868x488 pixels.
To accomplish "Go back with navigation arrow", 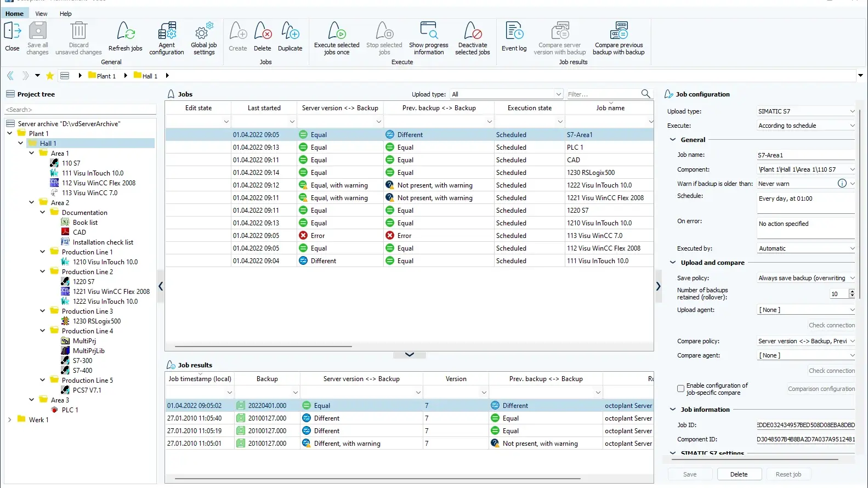I will [10, 76].
